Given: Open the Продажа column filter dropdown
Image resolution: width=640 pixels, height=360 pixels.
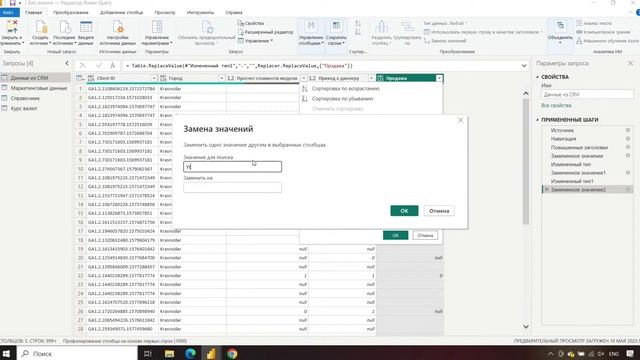Looking at the screenshot, I should point(439,78).
